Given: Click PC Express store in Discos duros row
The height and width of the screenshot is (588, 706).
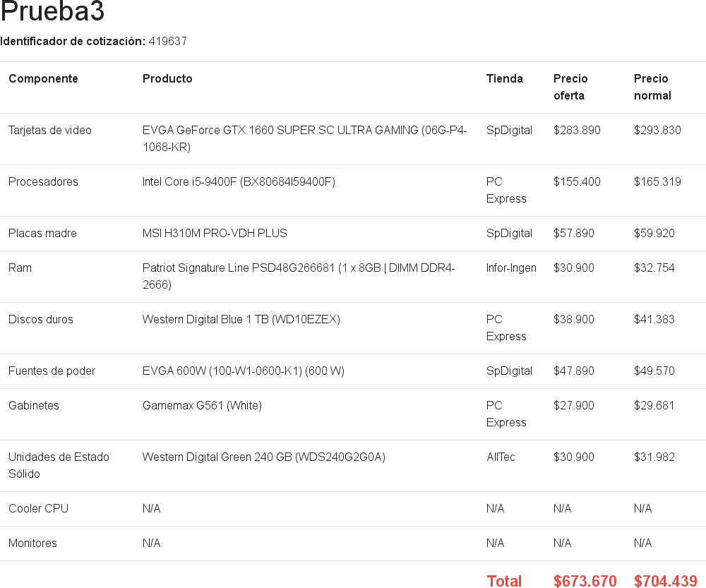Looking at the screenshot, I should point(506,328).
